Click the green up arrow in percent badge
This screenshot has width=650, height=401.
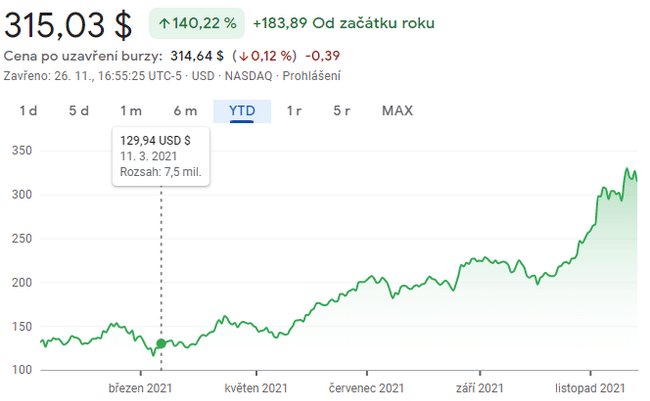[x=164, y=23]
